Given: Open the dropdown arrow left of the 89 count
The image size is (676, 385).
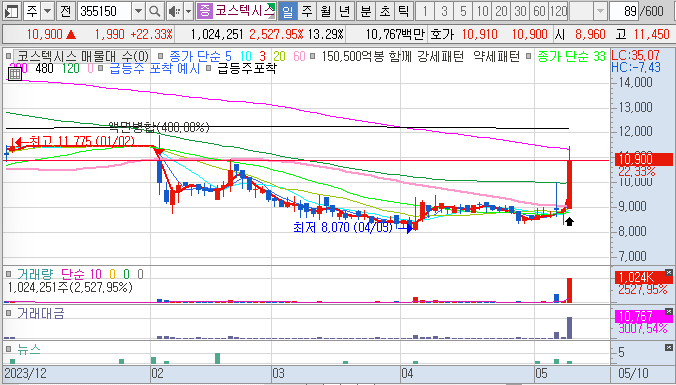Looking at the screenshot, I should [600, 11].
